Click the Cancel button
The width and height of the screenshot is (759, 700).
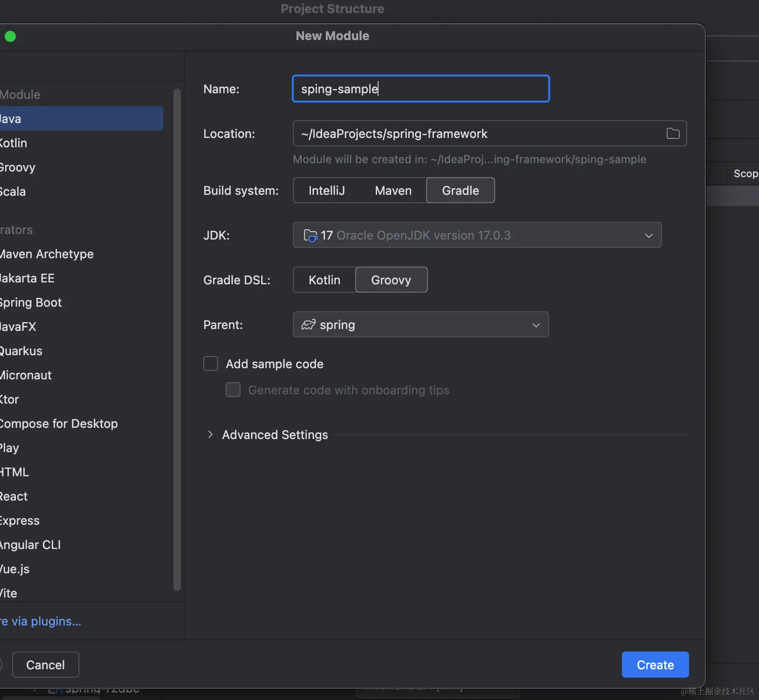point(45,665)
